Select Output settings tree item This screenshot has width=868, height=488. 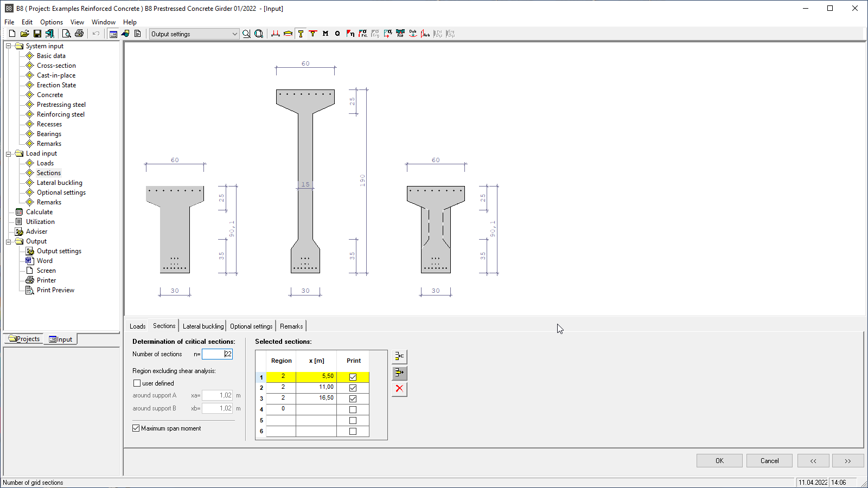tap(59, 251)
